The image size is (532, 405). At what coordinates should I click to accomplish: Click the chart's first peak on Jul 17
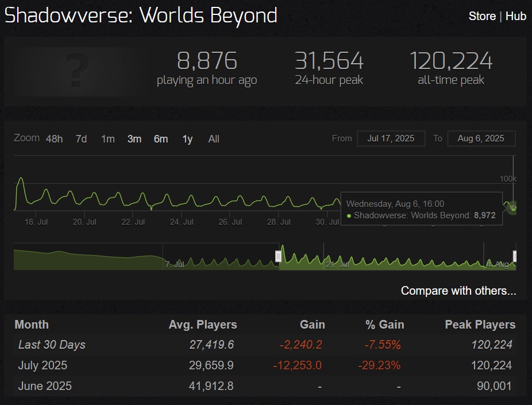pos(21,178)
